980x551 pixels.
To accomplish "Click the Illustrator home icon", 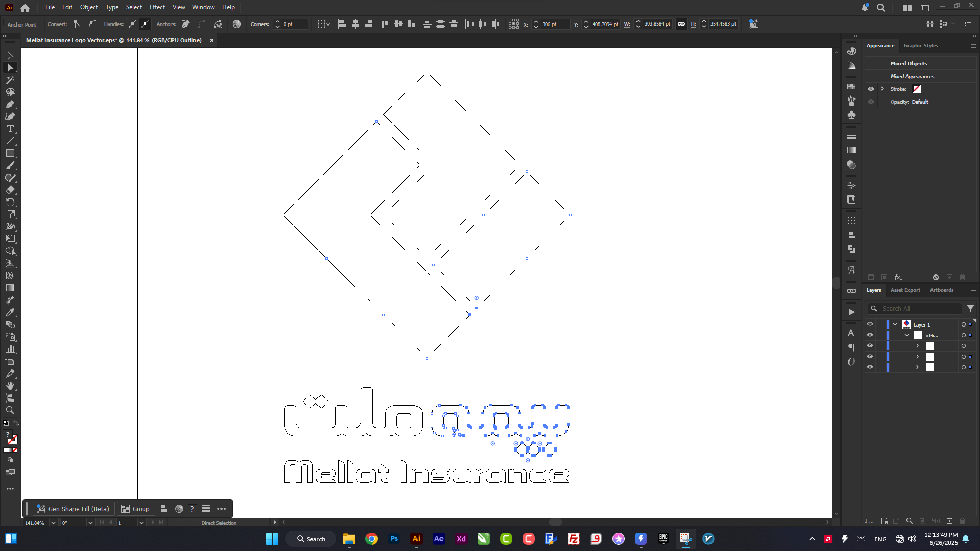I will click(25, 8).
